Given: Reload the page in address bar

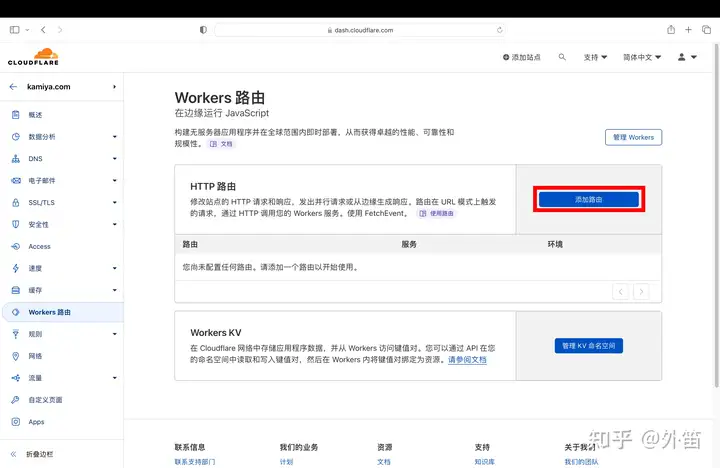Looking at the screenshot, I should point(500,30).
